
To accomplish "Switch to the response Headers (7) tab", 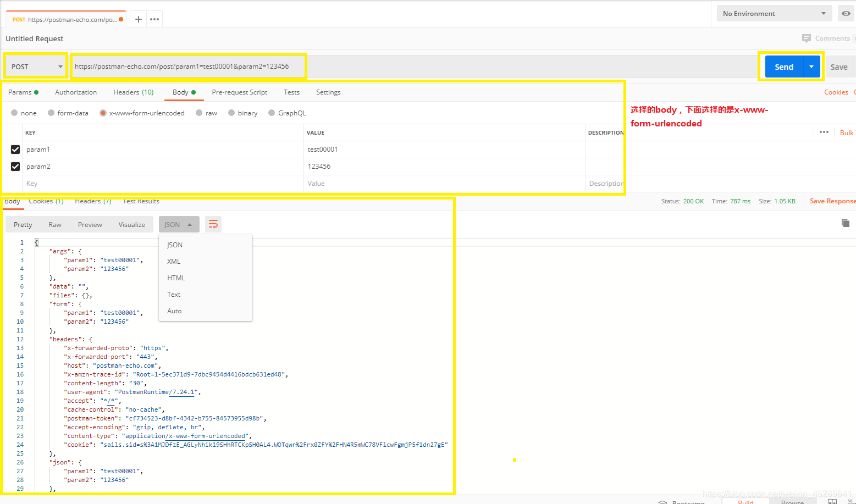I will point(93,202).
